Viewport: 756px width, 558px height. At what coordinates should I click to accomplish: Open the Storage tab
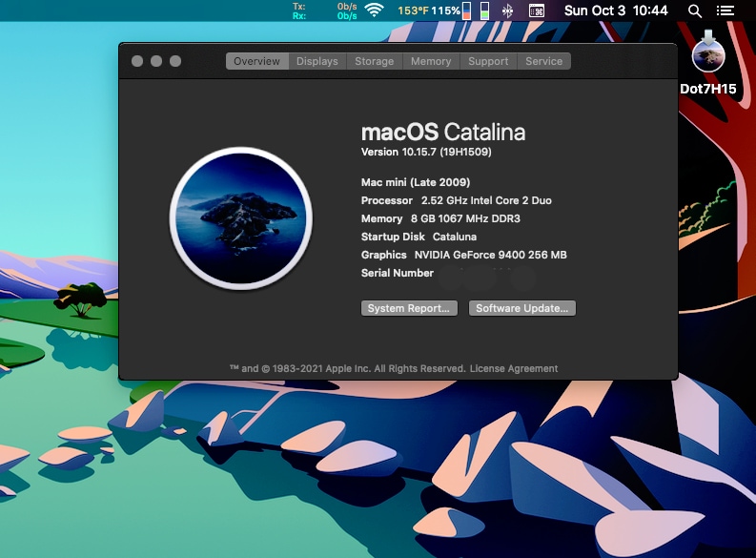(374, 61)
